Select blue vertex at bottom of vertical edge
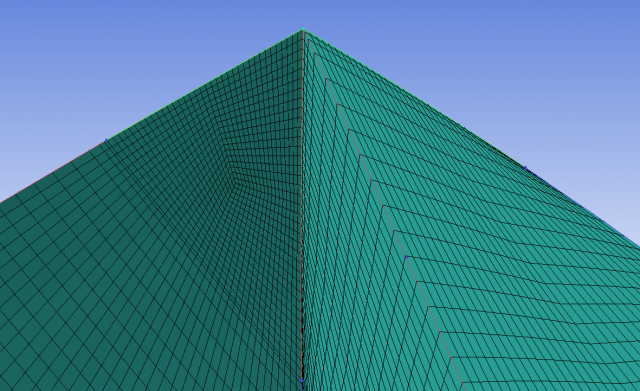Viewport: 640px width, 391px height. coord(302,381)
